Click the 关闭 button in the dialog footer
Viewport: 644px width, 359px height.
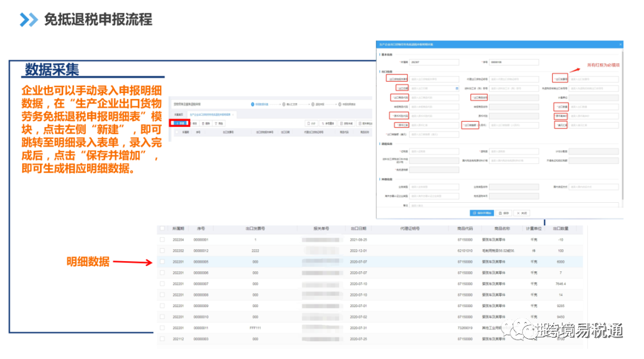(x=522, y=213)
